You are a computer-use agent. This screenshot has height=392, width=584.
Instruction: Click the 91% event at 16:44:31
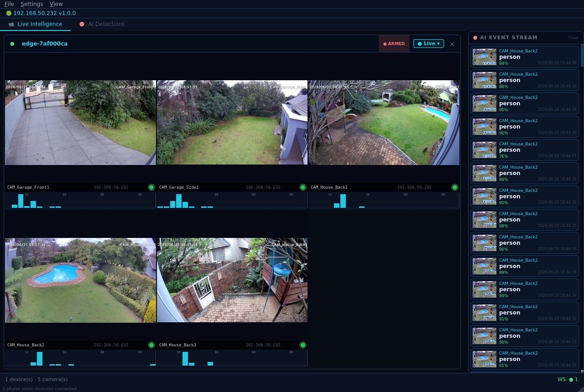coord(525,359)
